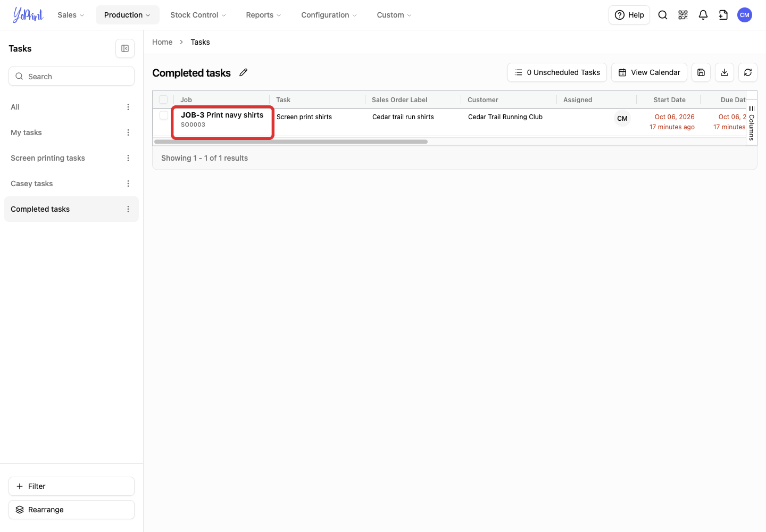Tick the JOB-3 row checkbox

point(164,115)
